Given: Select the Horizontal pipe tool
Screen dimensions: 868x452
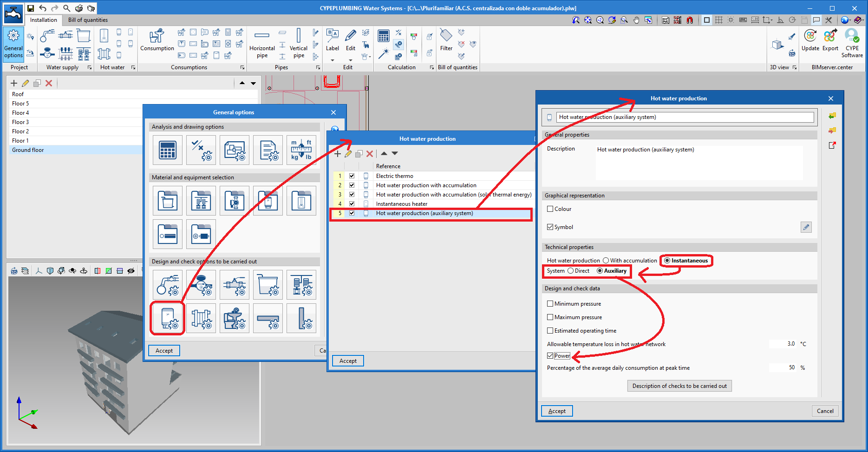Looking at the screenshot, I should pyautogui.click(x=262, y=43).
